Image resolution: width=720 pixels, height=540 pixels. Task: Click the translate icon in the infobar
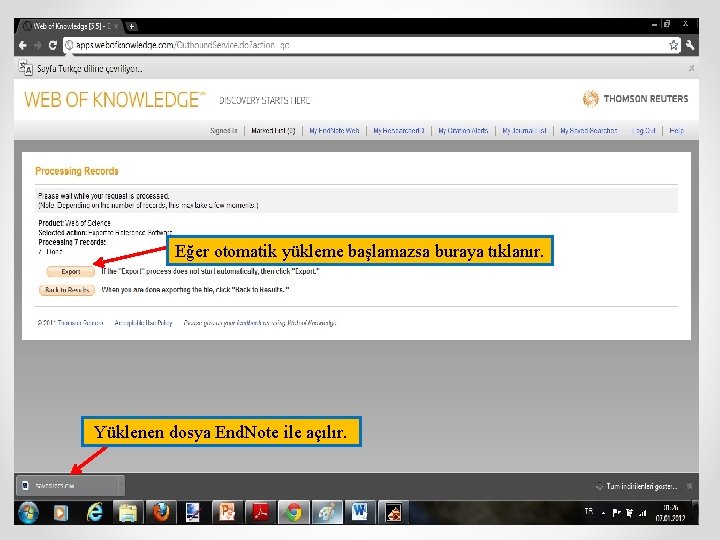(25, 68)
